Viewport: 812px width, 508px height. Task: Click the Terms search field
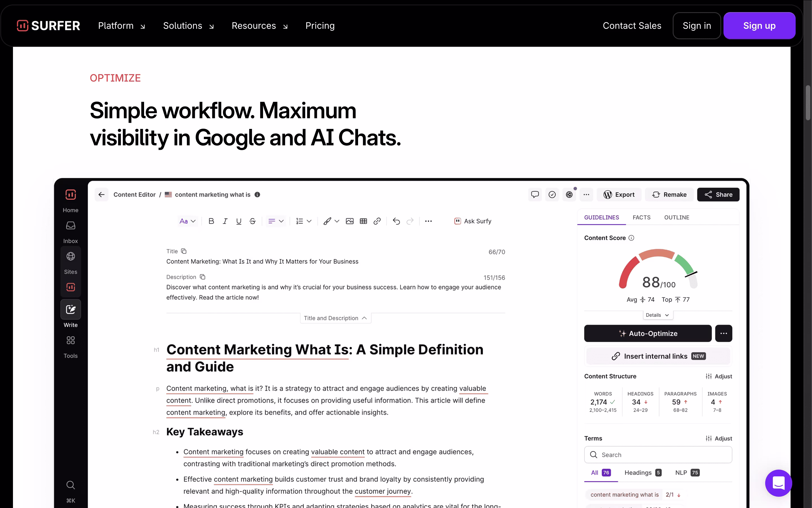658,455
